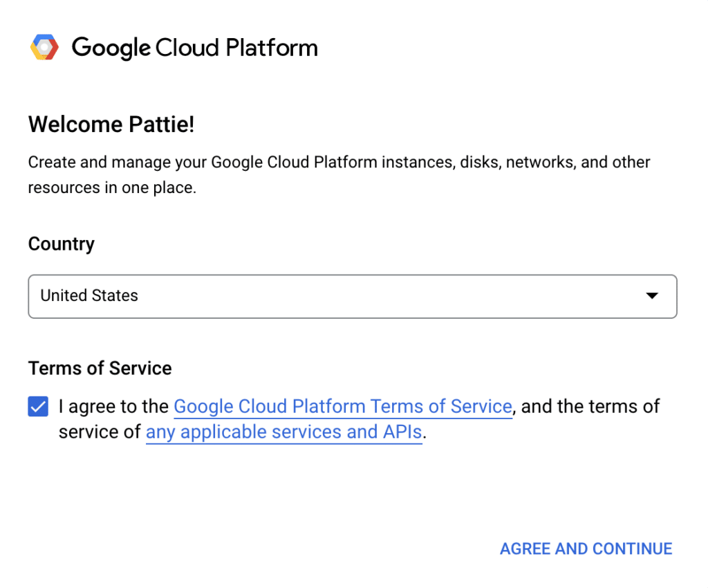Click the 'Welcome Pattie!' heading text

point(111,125)
